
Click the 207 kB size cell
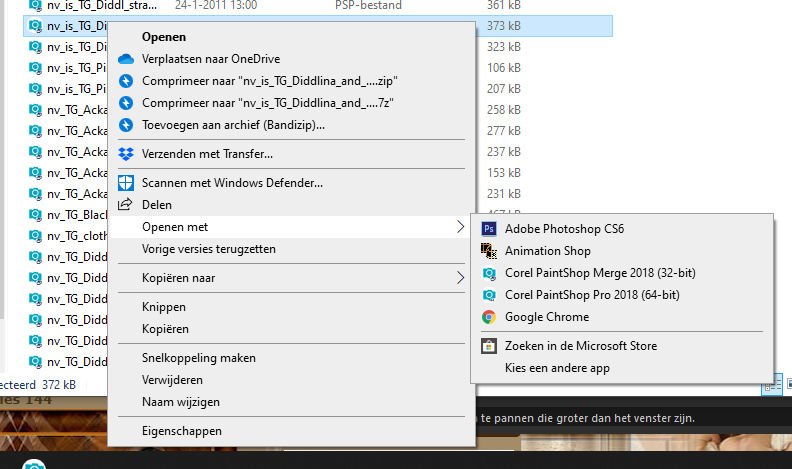coord(504,89)
